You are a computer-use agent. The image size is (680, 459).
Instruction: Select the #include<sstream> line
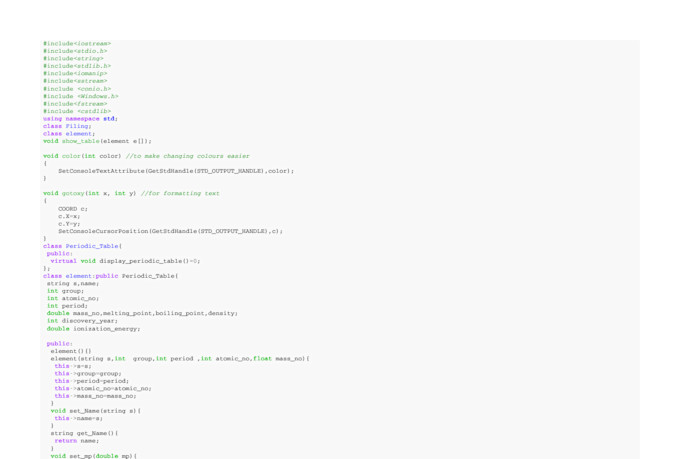pos(75,81)
